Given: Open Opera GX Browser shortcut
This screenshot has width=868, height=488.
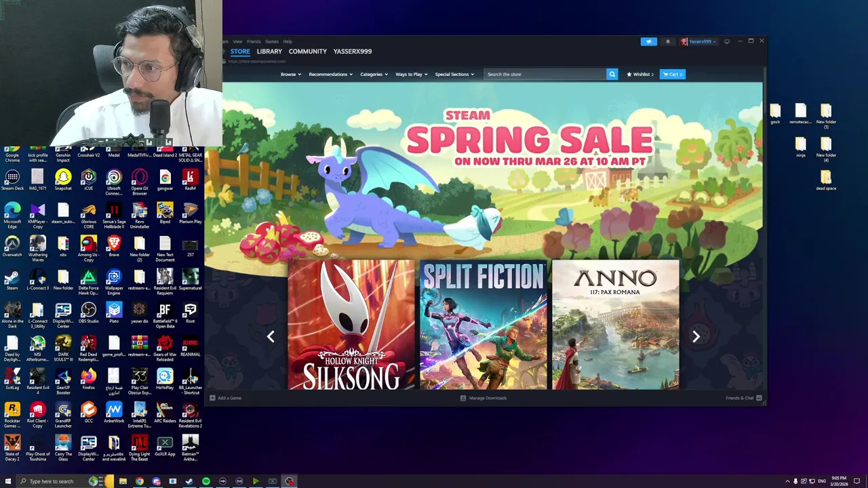Looking at the screenshot, I should (x=140, y=182).
